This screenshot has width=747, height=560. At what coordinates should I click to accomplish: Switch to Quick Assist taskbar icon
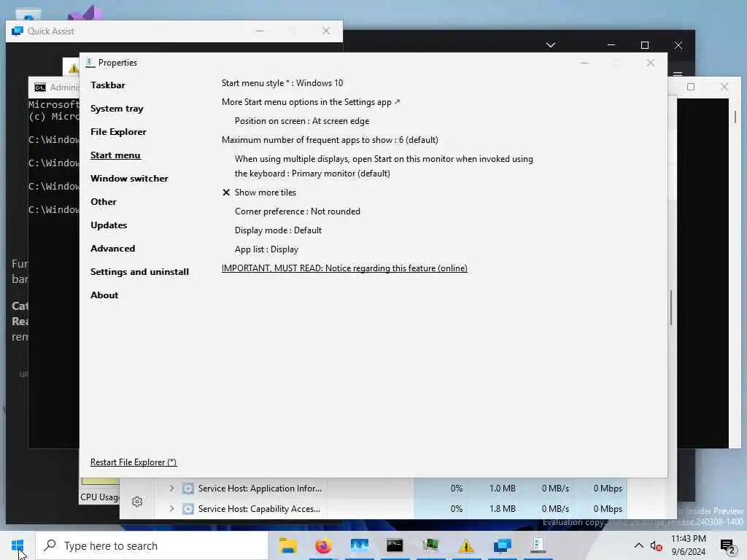(502, 545)
